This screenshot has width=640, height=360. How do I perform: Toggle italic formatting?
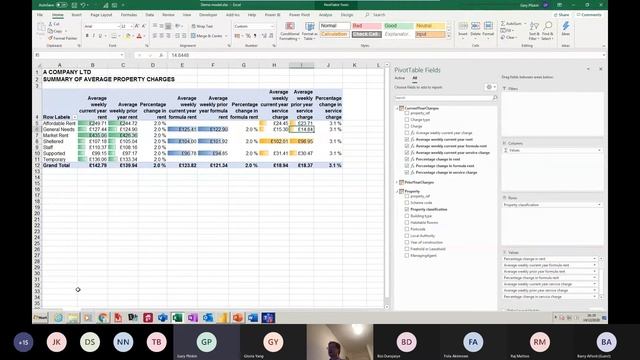coord(93,36)
